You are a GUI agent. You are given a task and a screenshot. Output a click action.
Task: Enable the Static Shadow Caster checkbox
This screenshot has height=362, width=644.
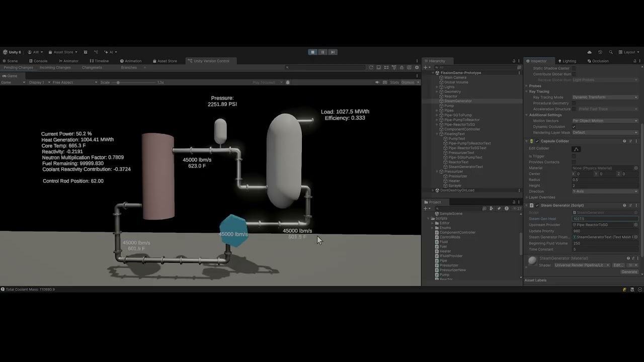pyautogui.click(x=574, y=68)
